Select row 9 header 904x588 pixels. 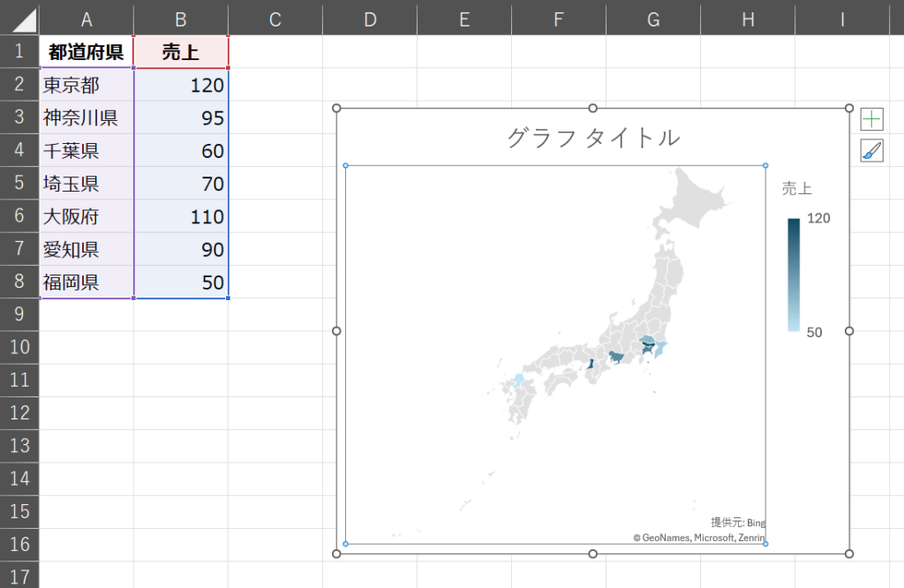click(x=19, y=314)
